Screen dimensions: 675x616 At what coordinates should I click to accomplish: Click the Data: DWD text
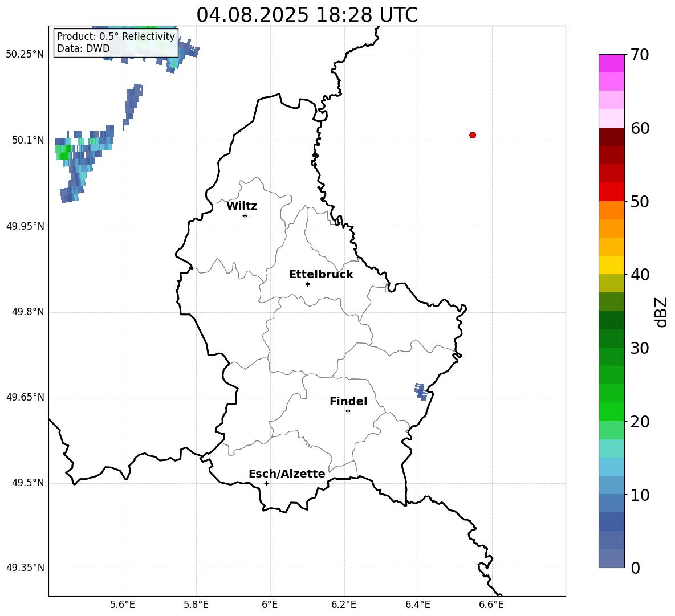[83, 48]
